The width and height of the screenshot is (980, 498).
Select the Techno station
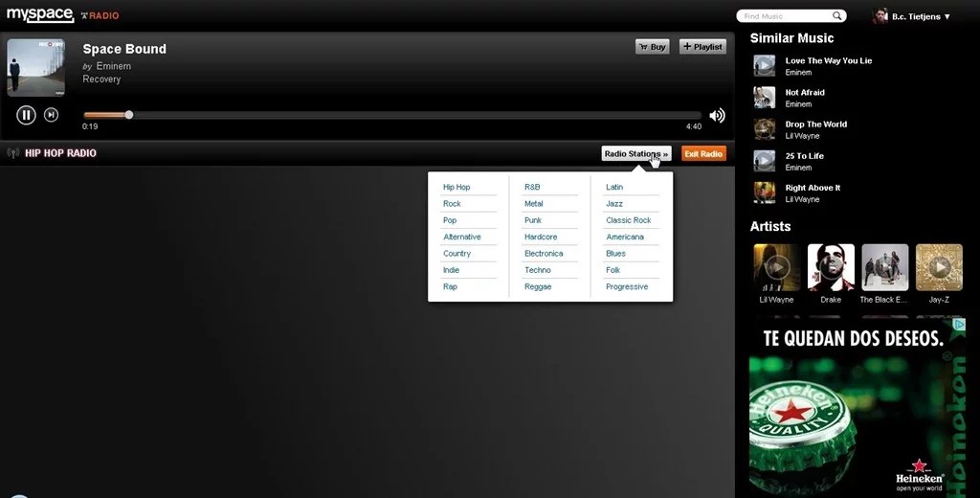(538, 270)
